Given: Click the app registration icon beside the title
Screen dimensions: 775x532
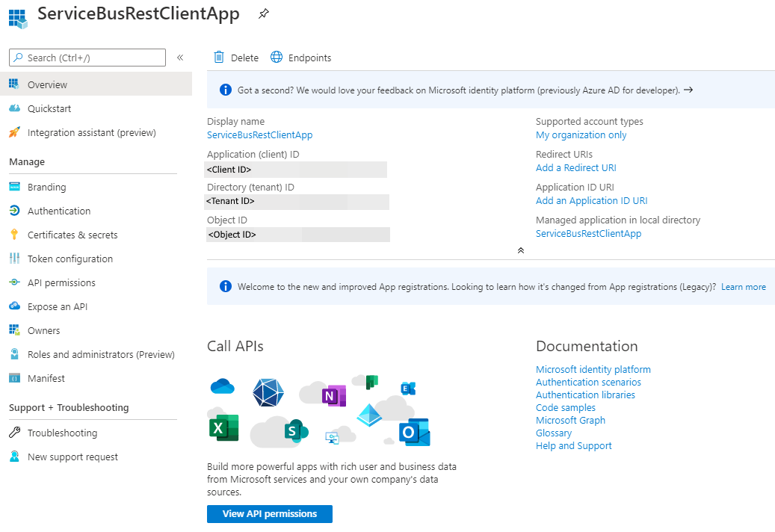Looking at the screenshot, I should pos(18,19).
